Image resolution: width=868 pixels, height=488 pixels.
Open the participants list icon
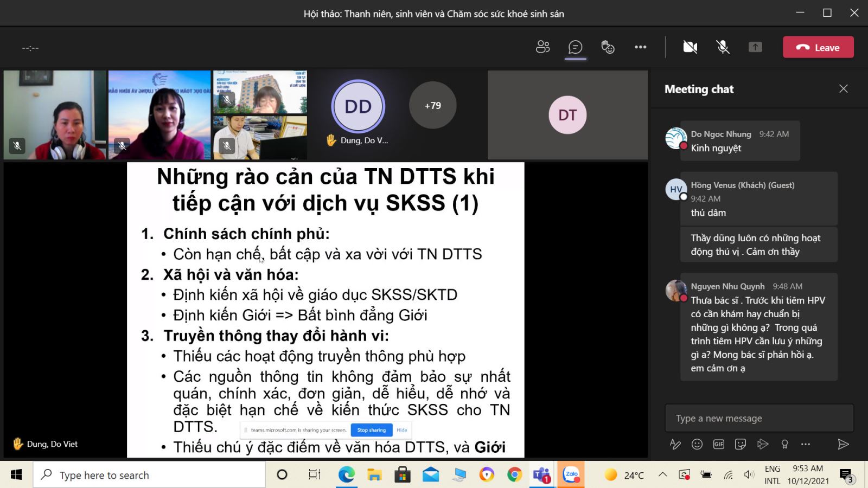pyautogui.click(x=542, y=47)
